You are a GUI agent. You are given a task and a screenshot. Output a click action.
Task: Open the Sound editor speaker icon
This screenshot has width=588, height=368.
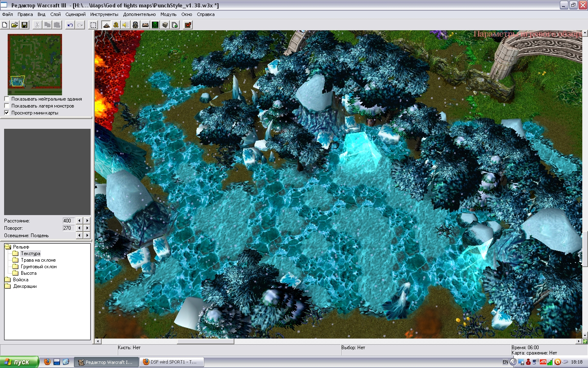tap(126, 25)
